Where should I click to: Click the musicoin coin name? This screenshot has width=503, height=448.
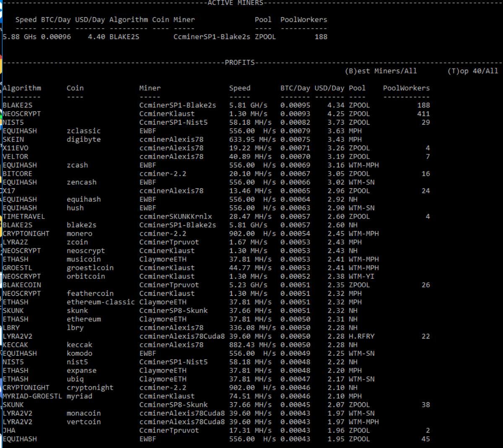[x=84, y=259]
